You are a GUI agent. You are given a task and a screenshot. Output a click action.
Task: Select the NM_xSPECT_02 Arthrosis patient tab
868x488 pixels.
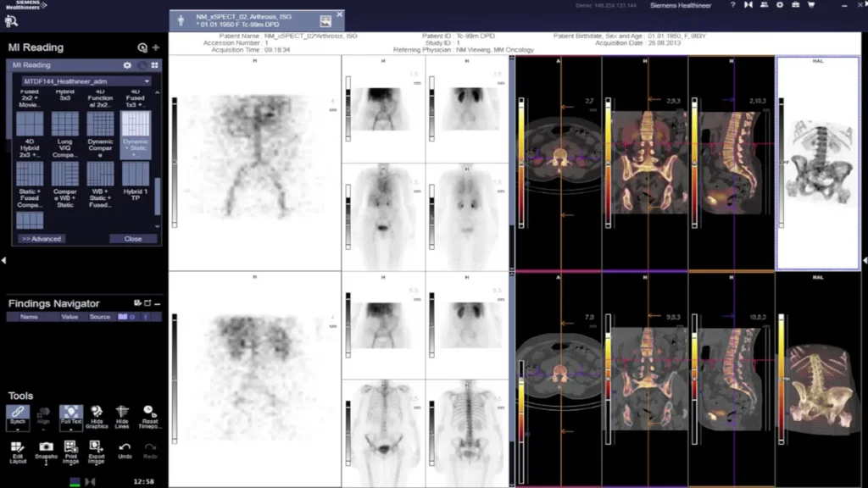pos(246,19)
